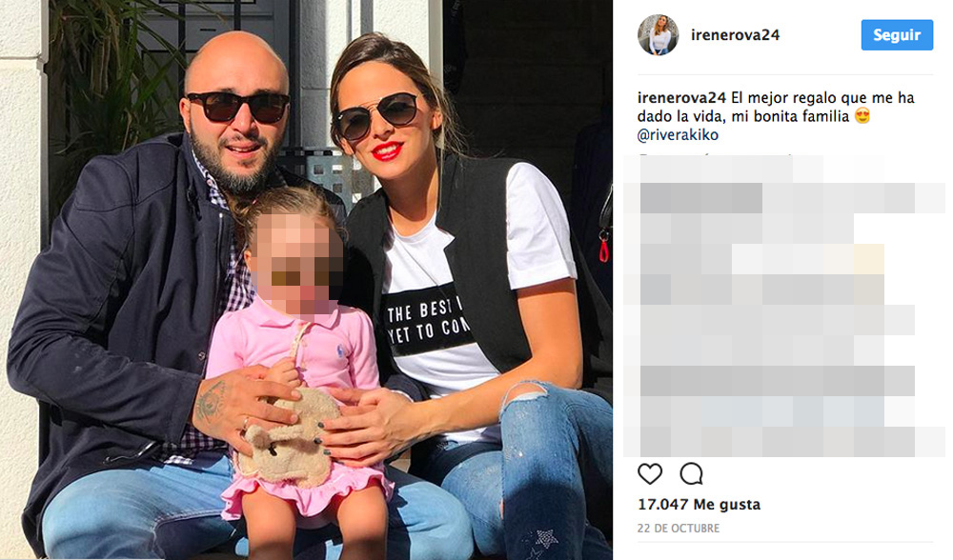Open the 22 DE OCTUBRE timestamp link

[679, 529]
